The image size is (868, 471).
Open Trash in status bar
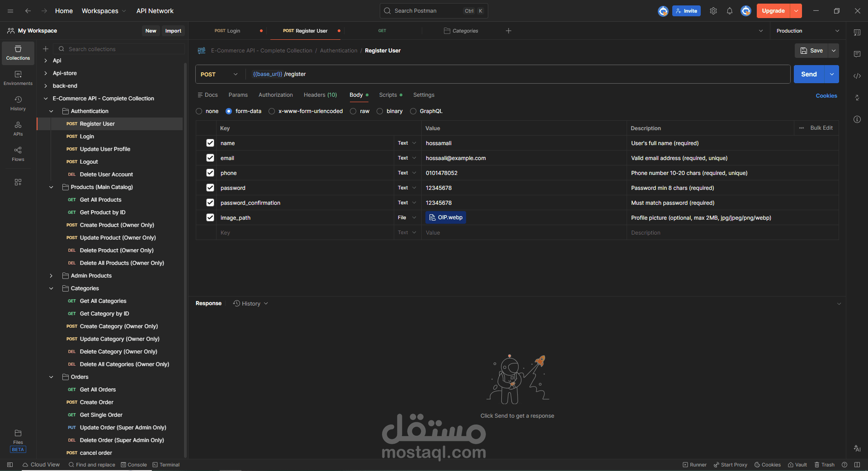click(x=824, y=465)
